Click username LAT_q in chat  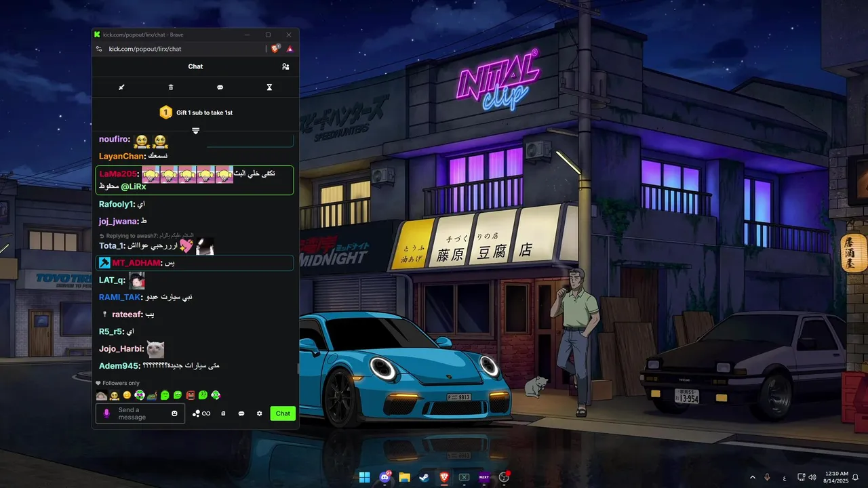click(x=112, y=281)
